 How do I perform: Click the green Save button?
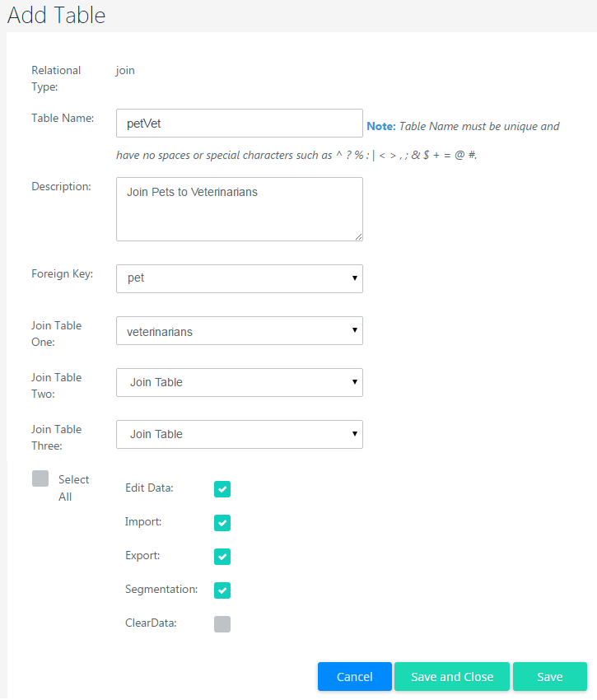click(x=549, y=677)
